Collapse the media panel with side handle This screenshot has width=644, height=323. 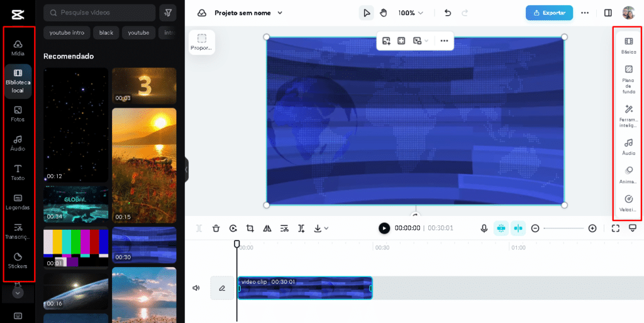[186, 169]
